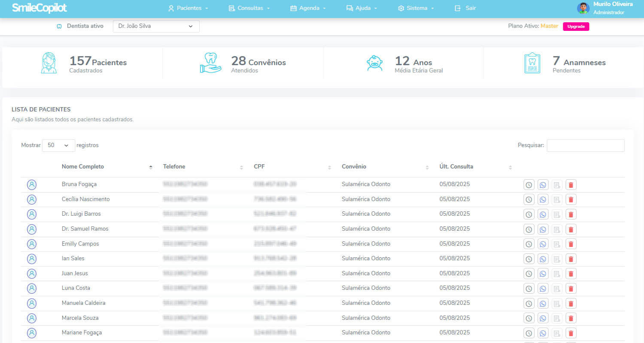The image size is (644, 343).
Task: Click the Upgrade button
Action: coord(576,26)
